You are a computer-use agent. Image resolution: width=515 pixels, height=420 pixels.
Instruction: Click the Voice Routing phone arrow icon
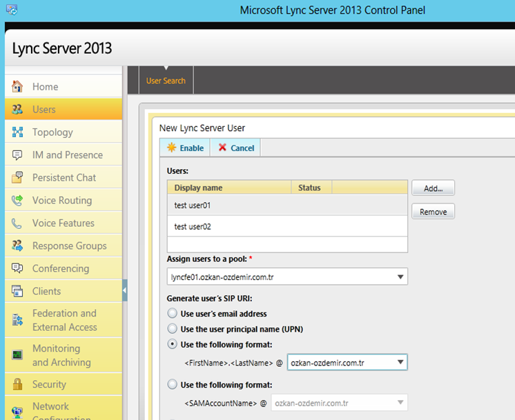click(17, 200)
